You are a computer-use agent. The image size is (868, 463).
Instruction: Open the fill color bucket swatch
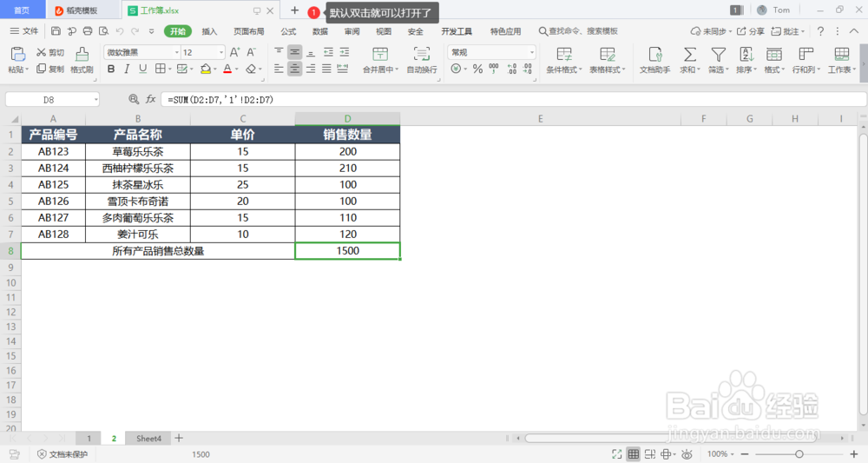click(x=206, y=69)
